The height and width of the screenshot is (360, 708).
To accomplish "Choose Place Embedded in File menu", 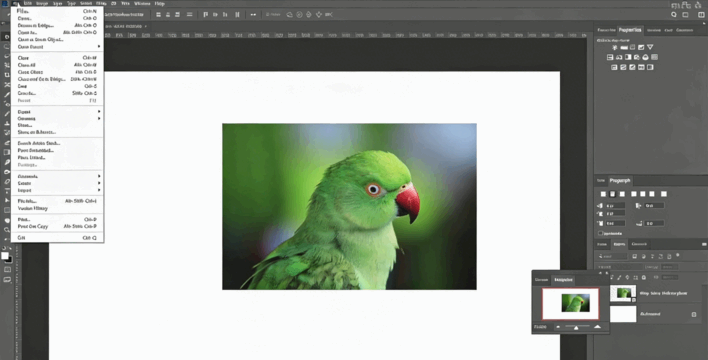I will pyautogui.click(x=57, y=150).
